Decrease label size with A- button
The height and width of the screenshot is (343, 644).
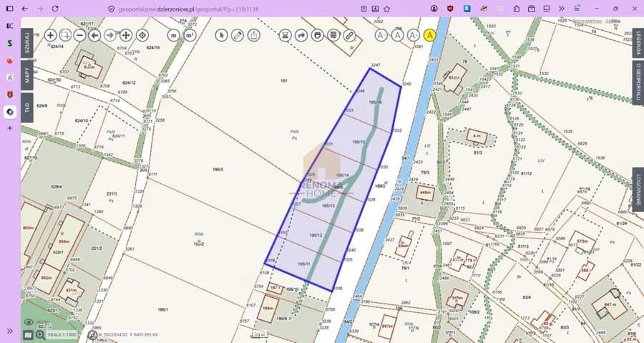coord(381,35)
